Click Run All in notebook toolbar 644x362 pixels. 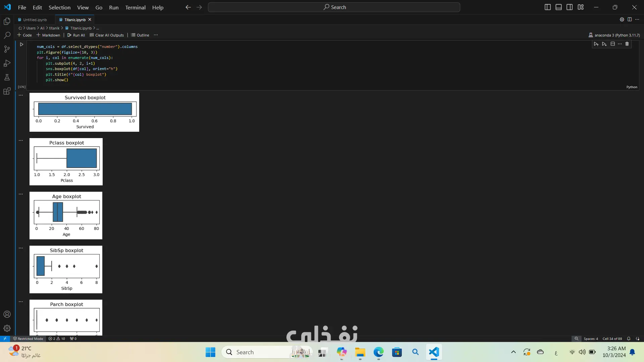76,35
